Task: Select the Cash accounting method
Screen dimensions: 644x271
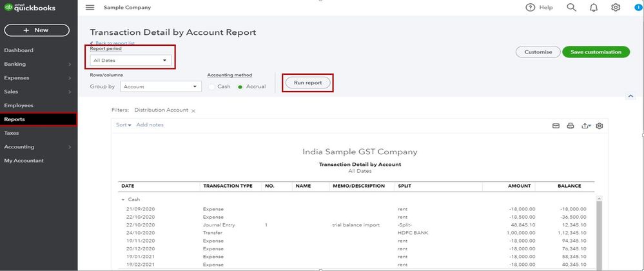Action: (x=211, y=86)
